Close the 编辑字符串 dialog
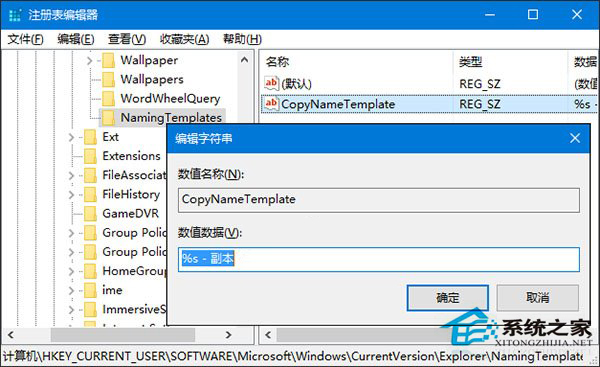 575,138
